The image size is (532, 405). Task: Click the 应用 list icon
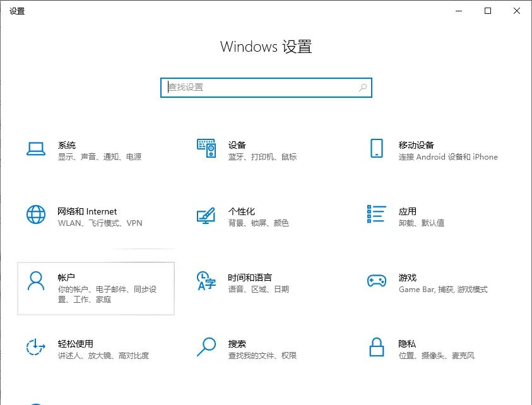pyautogui.click(x=377, y=214)
